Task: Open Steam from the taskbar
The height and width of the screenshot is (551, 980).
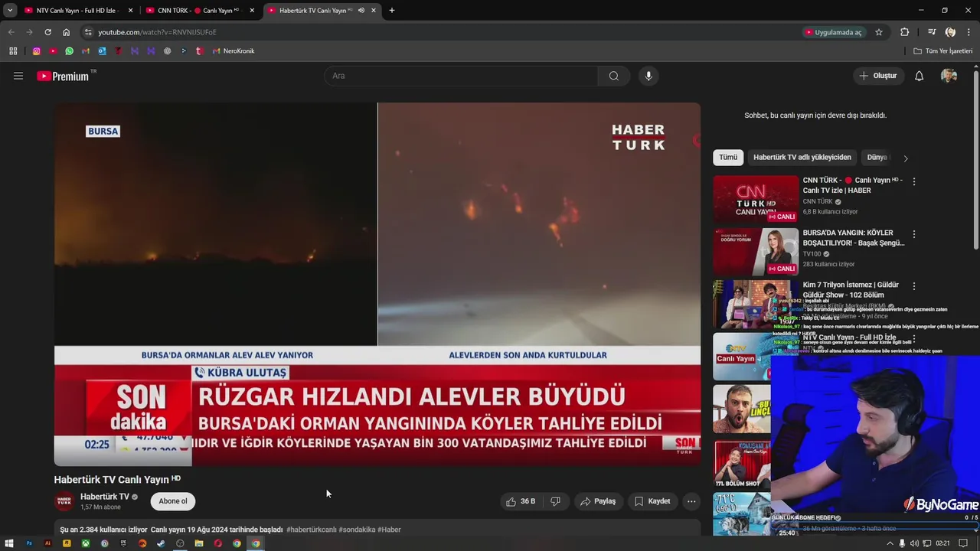Action: tap(161, 543)
